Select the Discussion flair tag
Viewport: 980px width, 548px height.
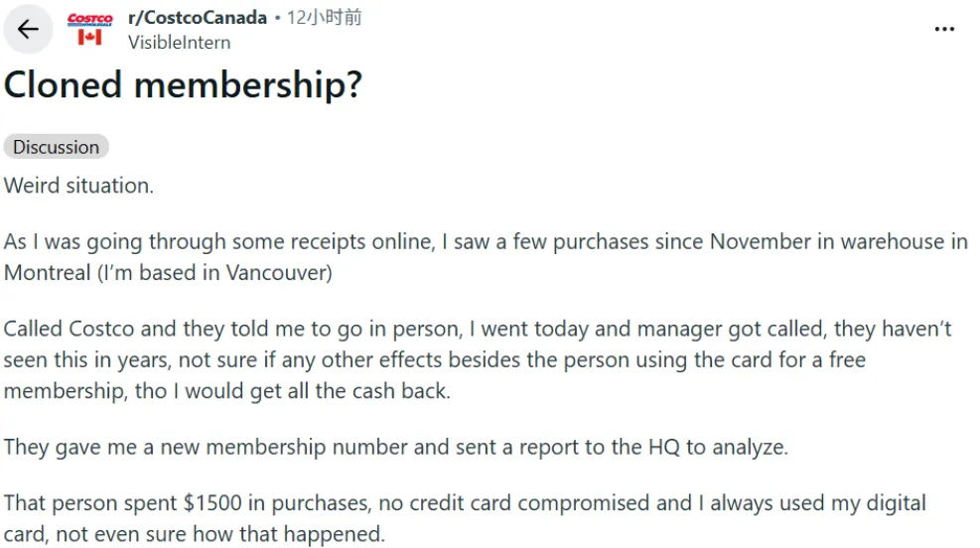coord(57,147)
